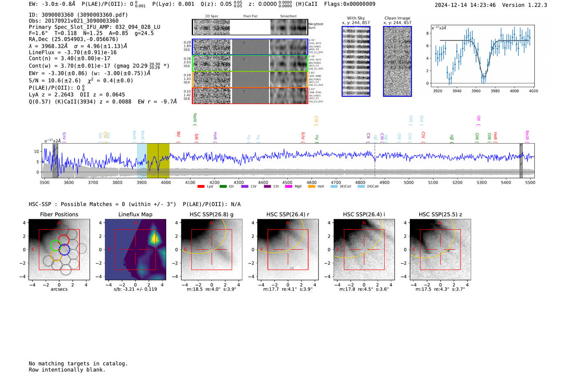576x392 pixels.
Task: Click the 2024-12-14 14:23:46 timestamp
Action: [465, 5]
